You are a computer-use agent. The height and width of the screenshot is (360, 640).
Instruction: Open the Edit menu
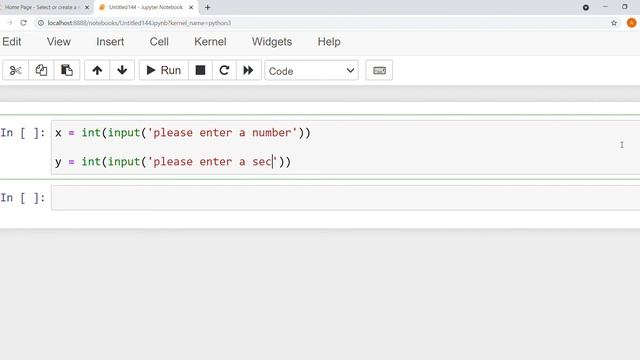click(12, 42)
